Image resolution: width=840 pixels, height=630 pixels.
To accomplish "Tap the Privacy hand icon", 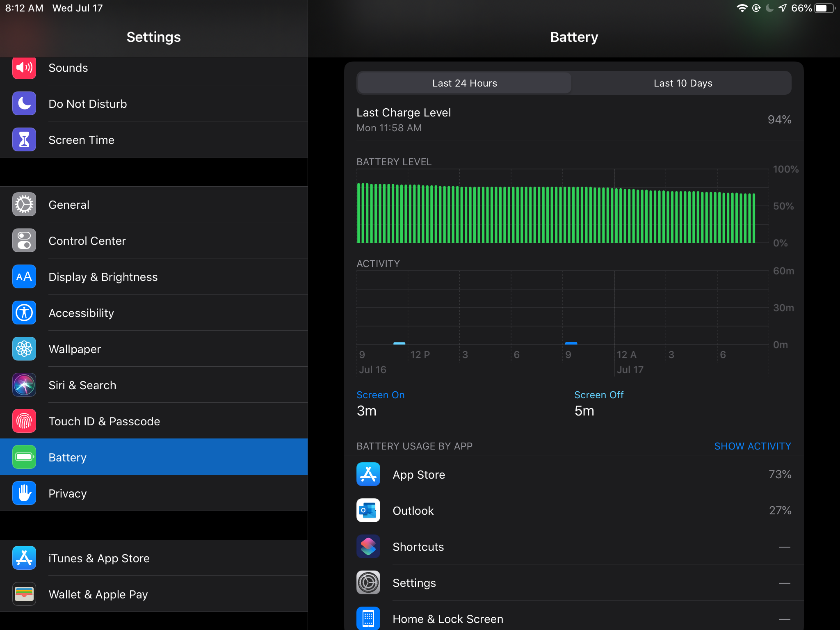I will (x=24, y=493).
